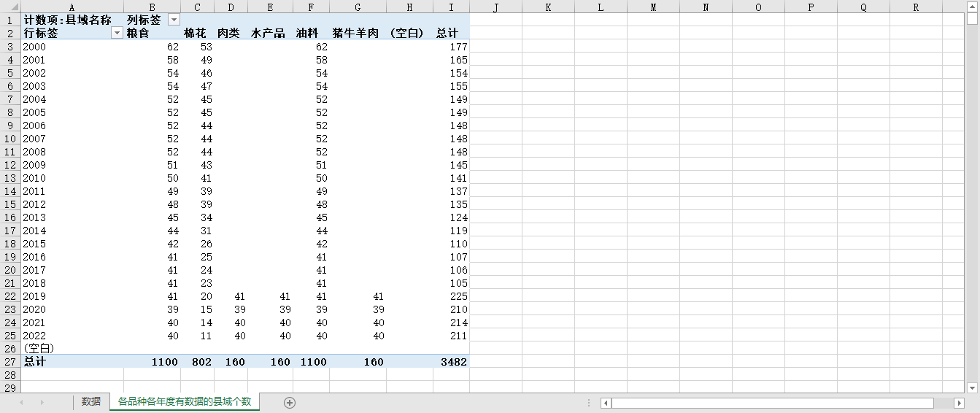Image resolution: width=980 pixels, height=413 pixels.
Task: Select the row label 2016
Action: point(72,256)
